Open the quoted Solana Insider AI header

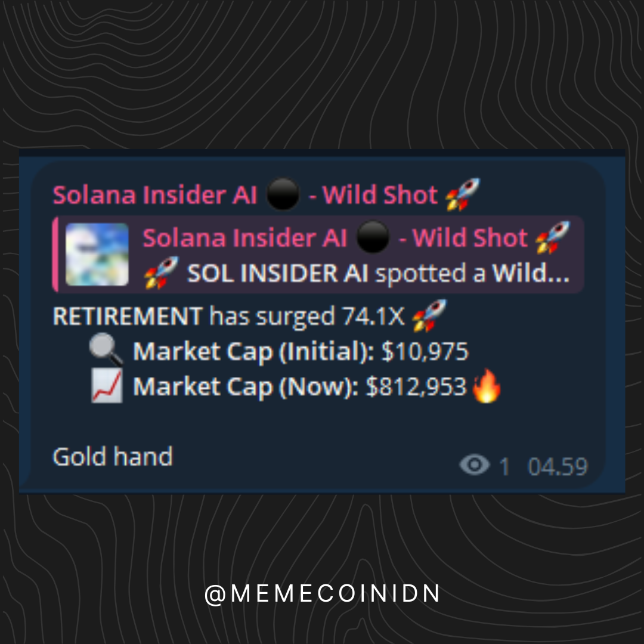356,237
